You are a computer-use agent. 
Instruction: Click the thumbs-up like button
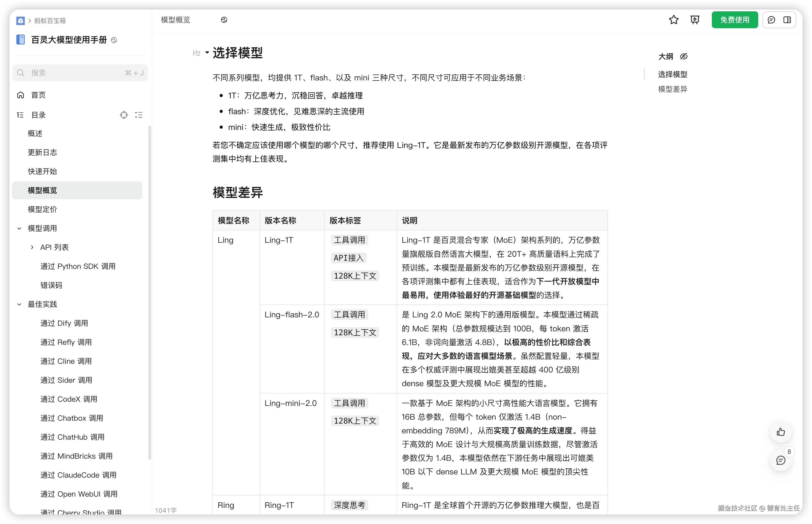(781, 432)
